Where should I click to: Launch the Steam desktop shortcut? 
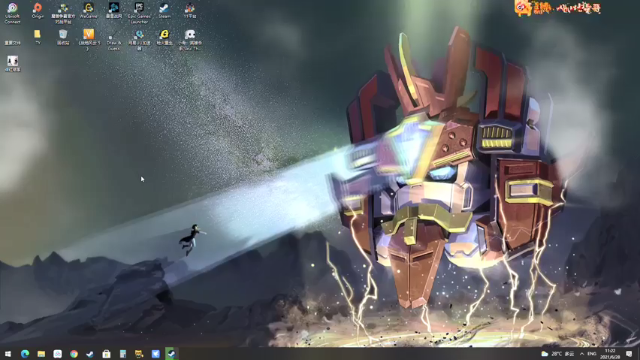(x=164, y=11)
